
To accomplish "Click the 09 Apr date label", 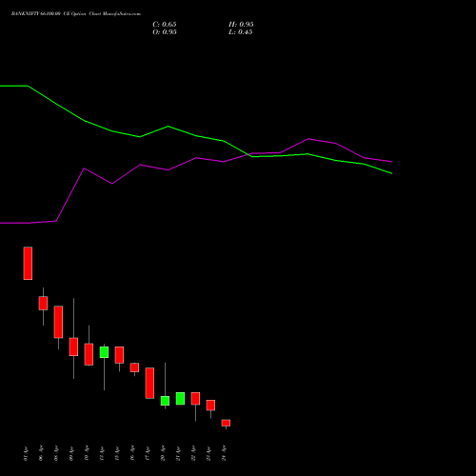I will pos(71,453).
